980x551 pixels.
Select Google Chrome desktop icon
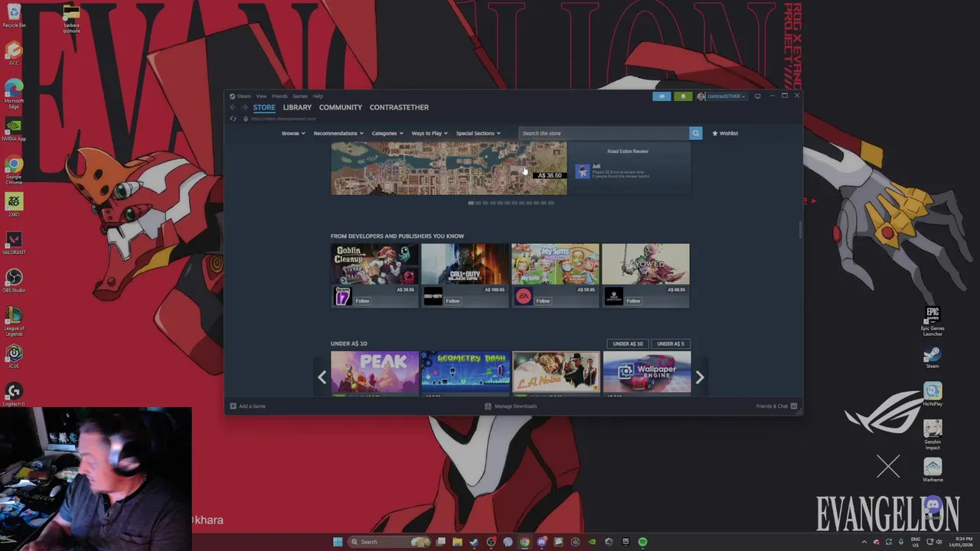tap(13, 171)
